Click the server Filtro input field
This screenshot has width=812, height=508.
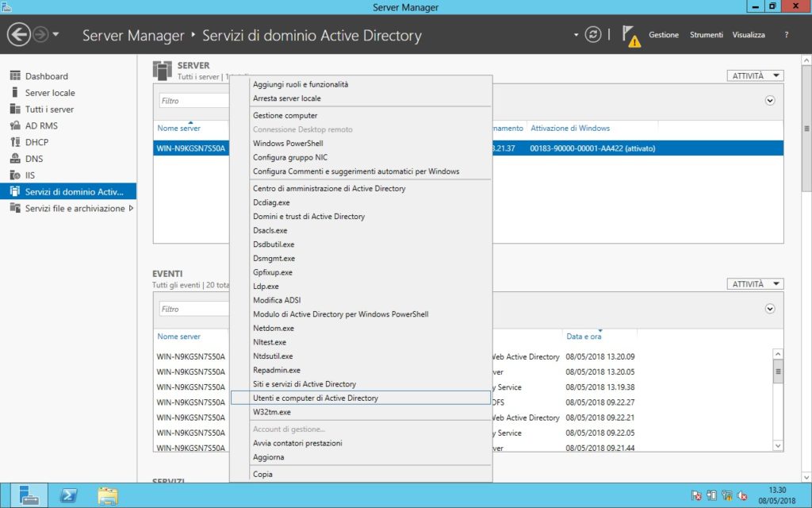(194, 101)
